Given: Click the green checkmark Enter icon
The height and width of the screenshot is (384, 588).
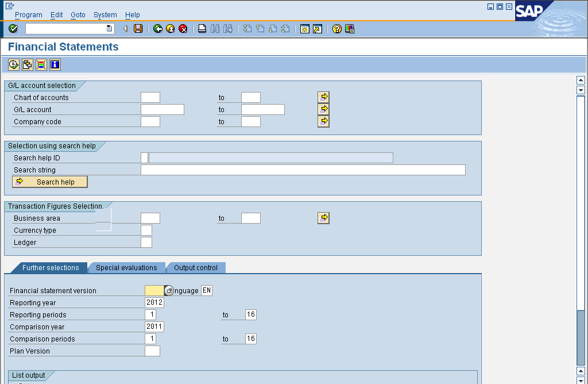Looking at the screenshot, I should [13, 28].
